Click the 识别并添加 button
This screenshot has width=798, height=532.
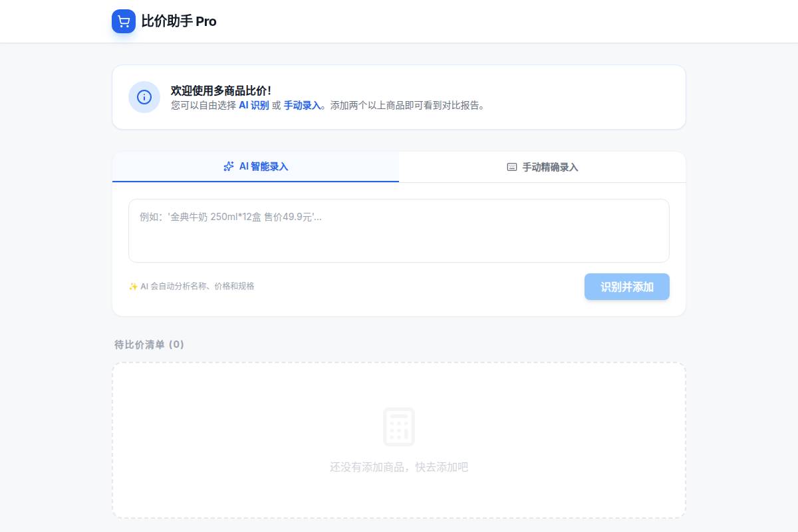(626, 287)
